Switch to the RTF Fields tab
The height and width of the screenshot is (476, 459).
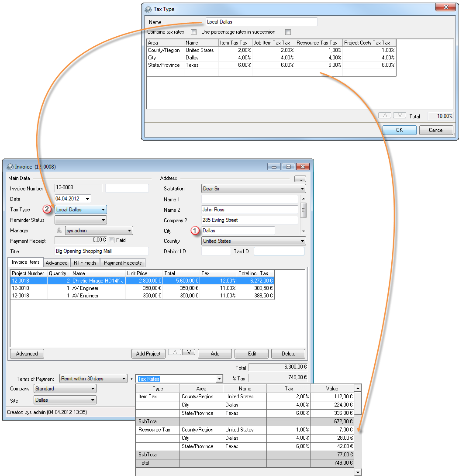(x=85, y=263)
